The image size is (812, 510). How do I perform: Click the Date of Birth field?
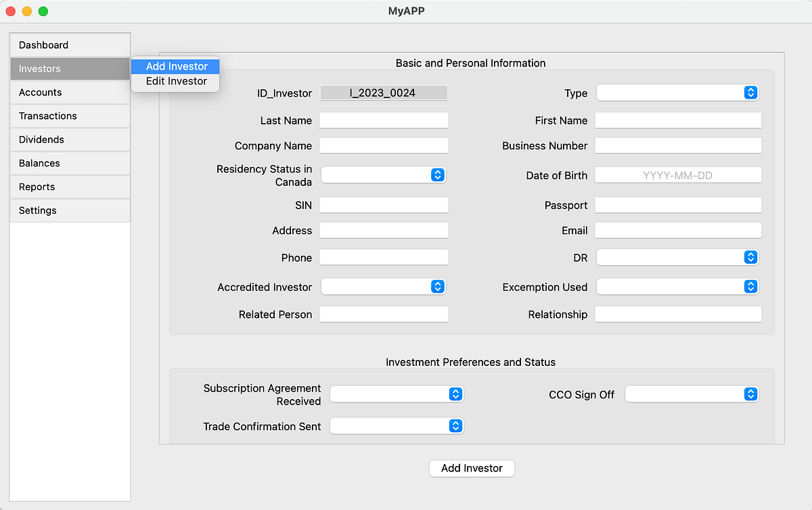pyautogui.click(x=677, y=175)
